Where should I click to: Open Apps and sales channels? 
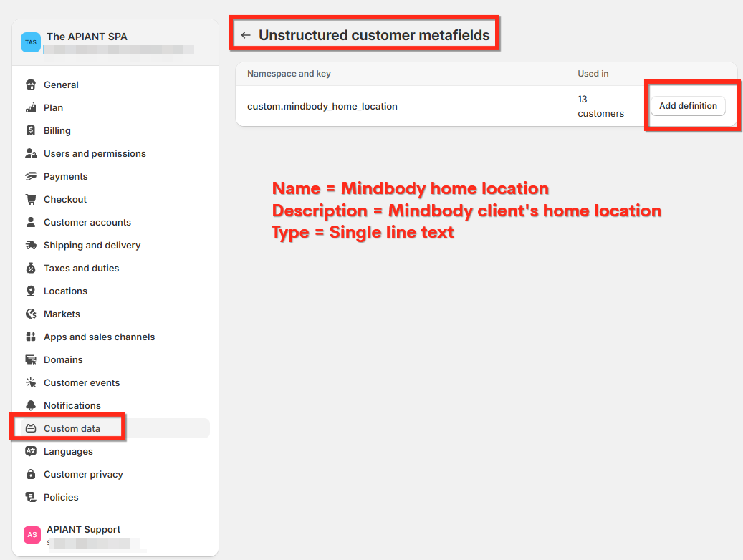(99, 337)
